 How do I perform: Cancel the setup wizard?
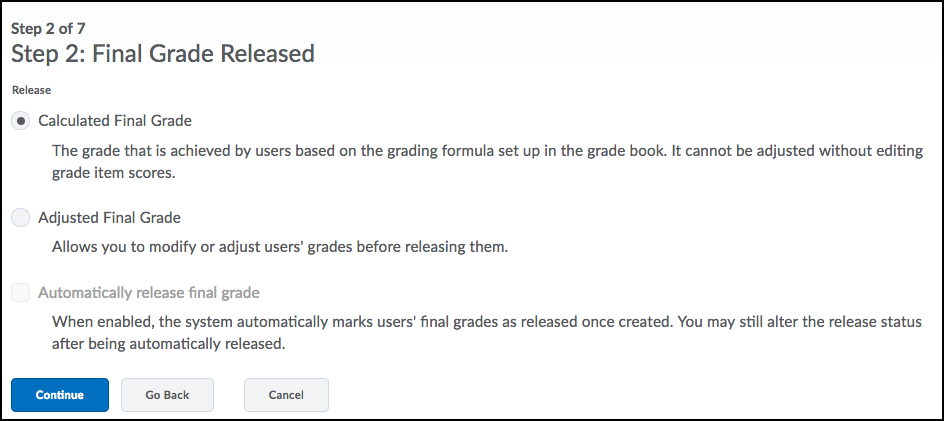(286, 395)
